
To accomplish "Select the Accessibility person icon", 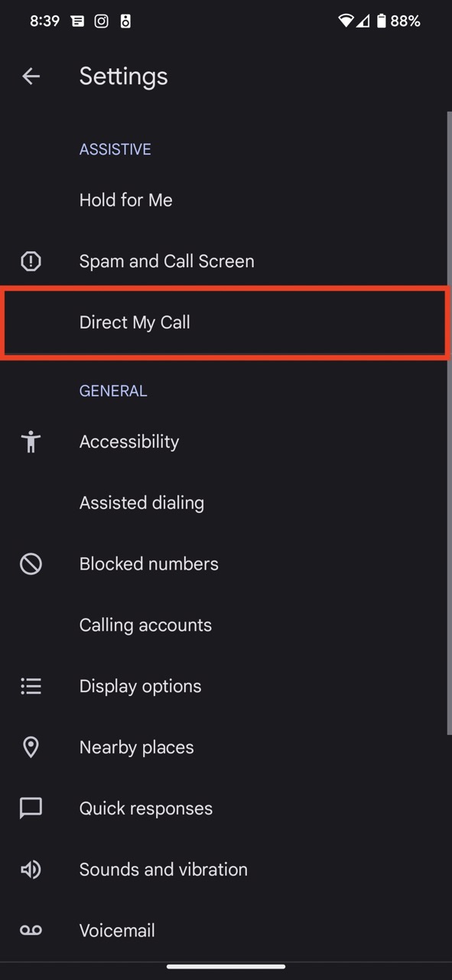I will tap(31, 442).
